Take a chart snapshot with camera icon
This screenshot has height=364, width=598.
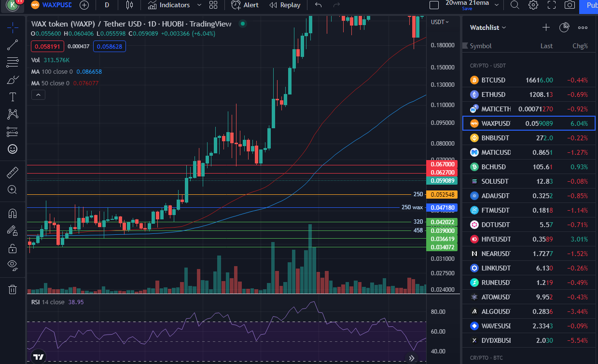coord(570,5)
